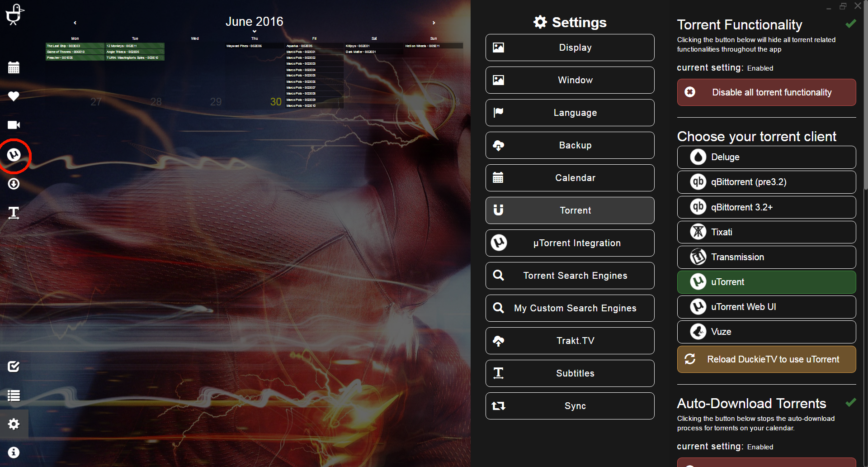Choose uTorrent Web UI as torrent client

pyautogui.click(x=766, y=307)
